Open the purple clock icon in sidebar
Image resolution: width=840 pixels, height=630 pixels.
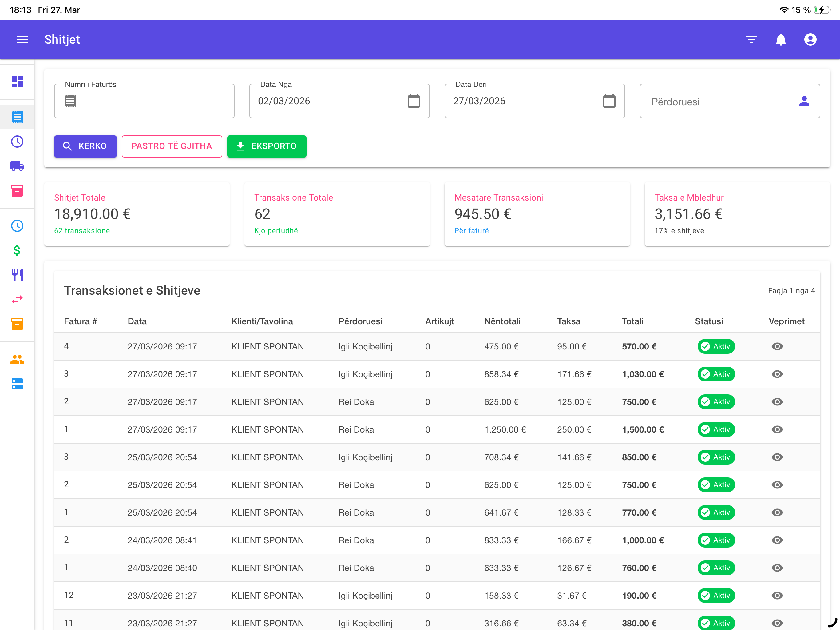coord(17,142)
